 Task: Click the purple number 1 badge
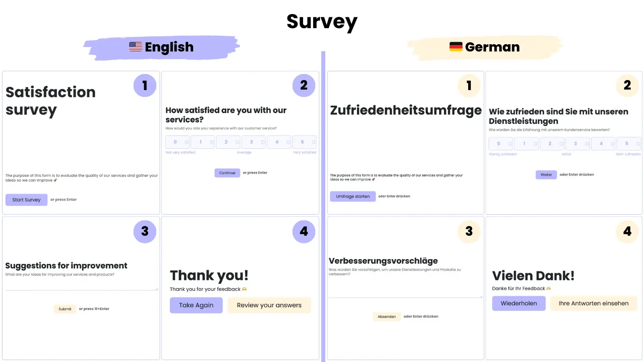point(145,85)
